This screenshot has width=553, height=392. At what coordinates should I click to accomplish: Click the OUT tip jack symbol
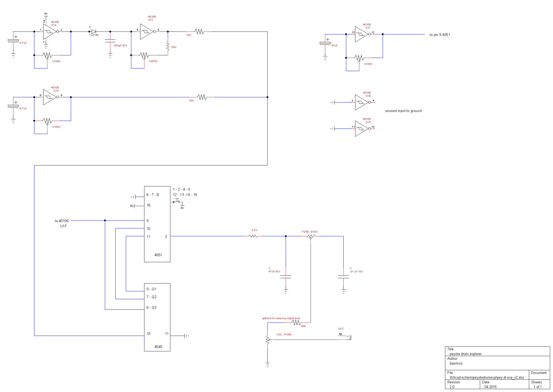[x=349, y=337]
